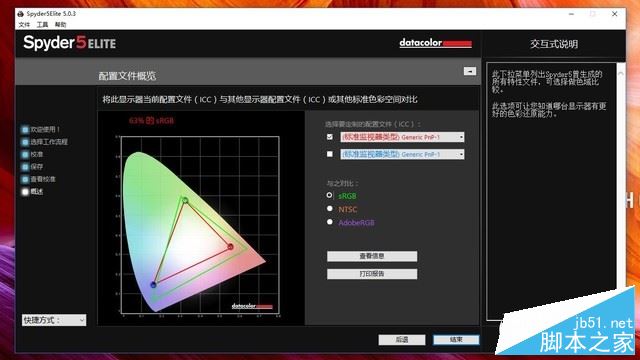Viewport: 640px width, 360px height.
Task: Click the red primary marker on gamut chart
Action: tap(231, 247)
